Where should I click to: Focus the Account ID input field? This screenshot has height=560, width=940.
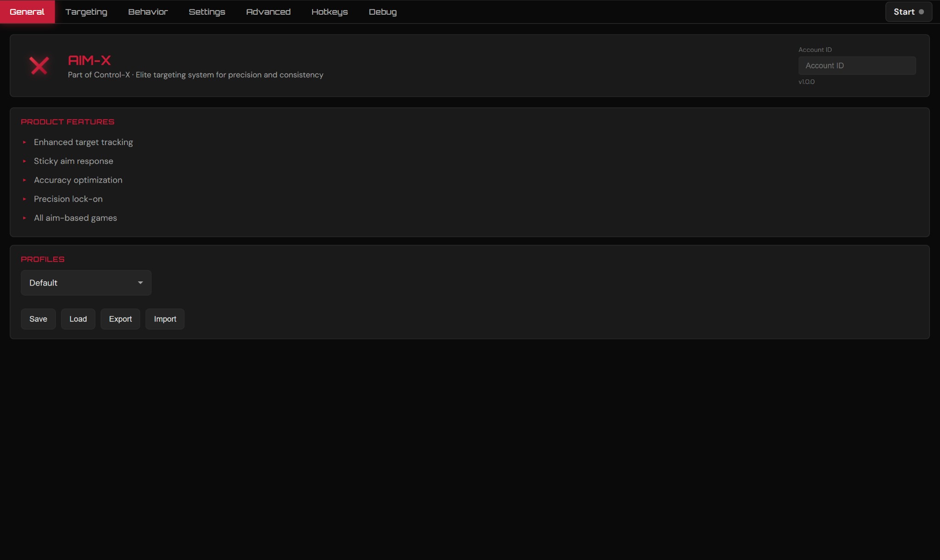pos(856,66)
